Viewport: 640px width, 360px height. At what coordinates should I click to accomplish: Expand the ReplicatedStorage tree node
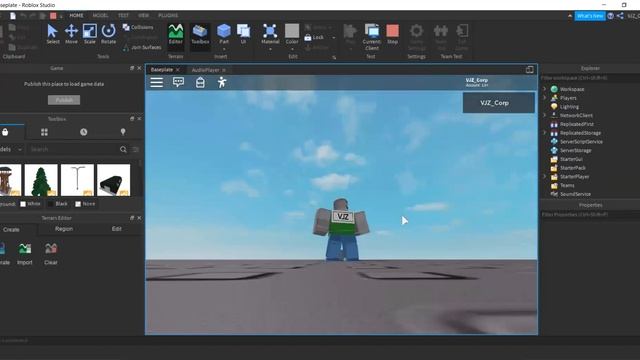(x=544, y=133)
